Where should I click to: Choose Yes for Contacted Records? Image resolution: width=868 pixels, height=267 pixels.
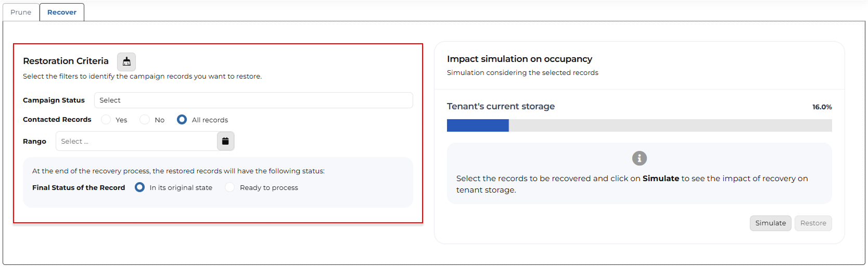pos(106,120)
